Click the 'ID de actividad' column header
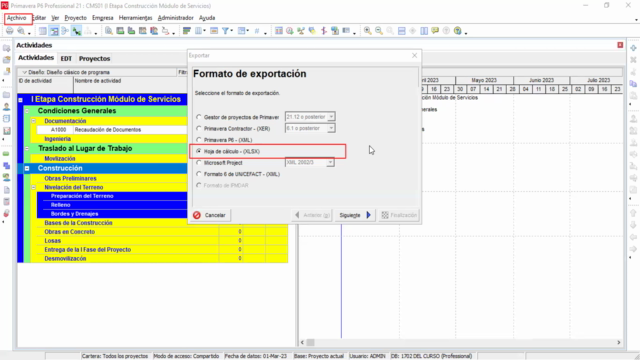640x360 pixels. (45, 81)
